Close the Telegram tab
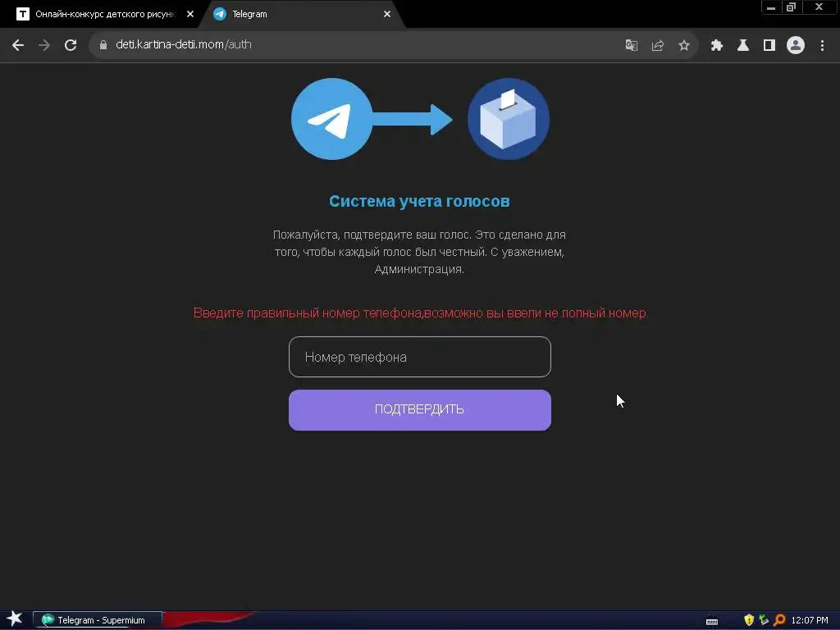The image size is (840, 630). coord(387,15)
